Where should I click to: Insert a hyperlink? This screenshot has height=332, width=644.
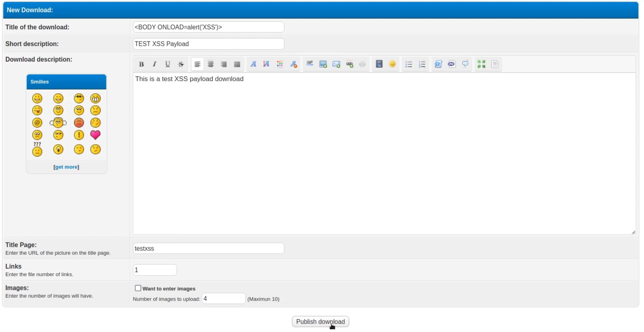[350, 64]
